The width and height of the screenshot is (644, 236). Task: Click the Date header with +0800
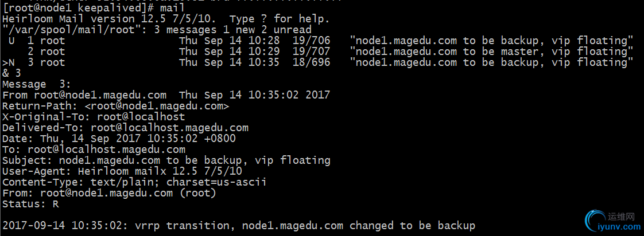[x=119, y=139]
